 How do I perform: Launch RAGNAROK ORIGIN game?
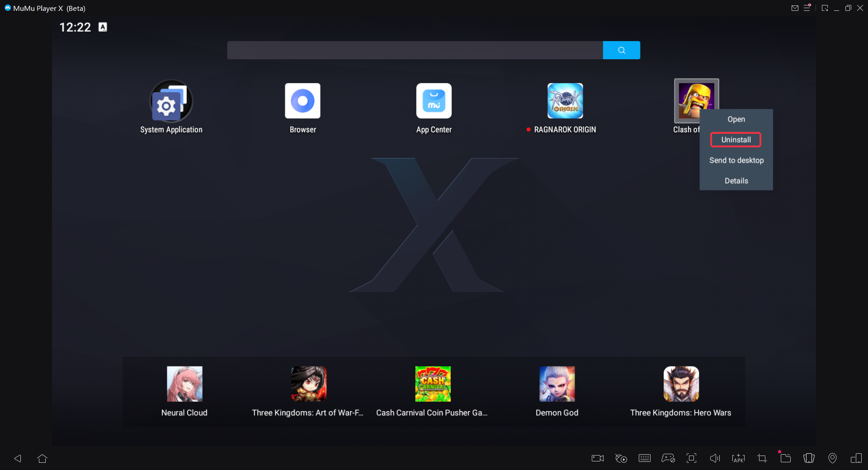pos(565,101)
